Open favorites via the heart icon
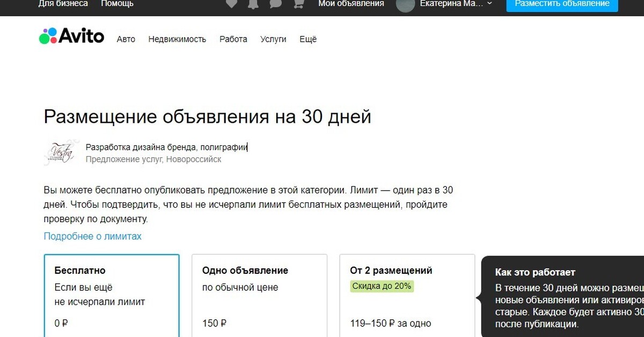Screen dimensions: 644x337 (231, 4)
